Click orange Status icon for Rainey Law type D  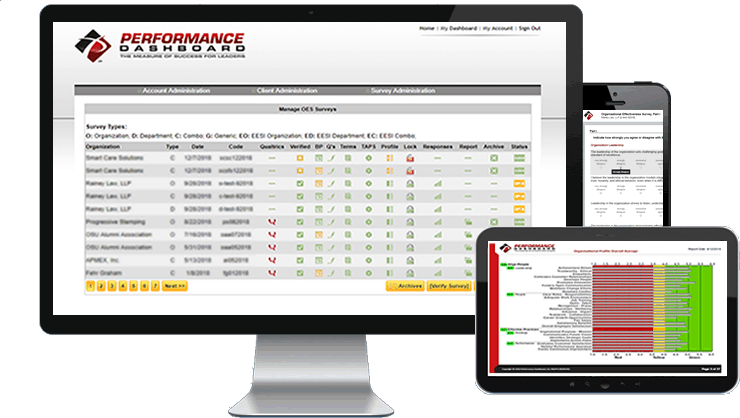(x=519, y=209)
